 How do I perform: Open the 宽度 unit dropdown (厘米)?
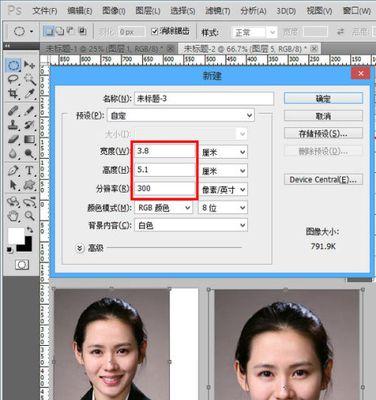[x=223, y=152]
